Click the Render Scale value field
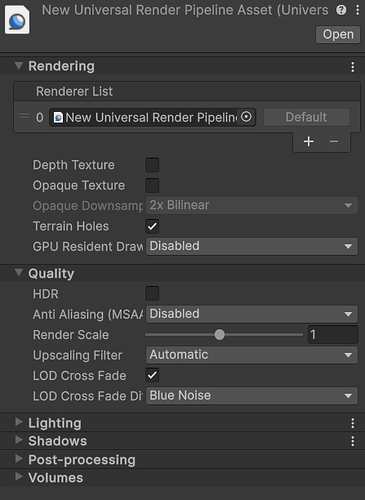The height and width of the screenshot is (500, 365). pos(333,334)
